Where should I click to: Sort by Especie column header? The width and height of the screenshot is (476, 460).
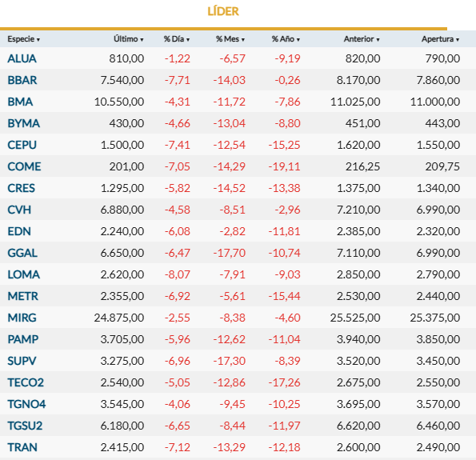[24, 39]
